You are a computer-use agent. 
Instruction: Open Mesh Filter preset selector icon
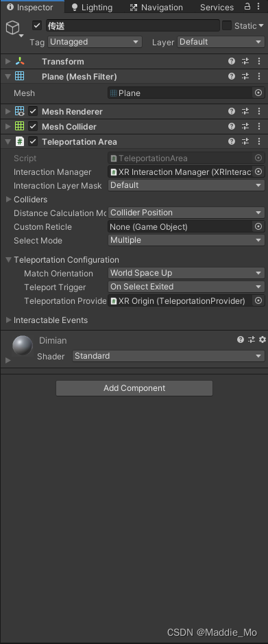(x=245, y=76)
